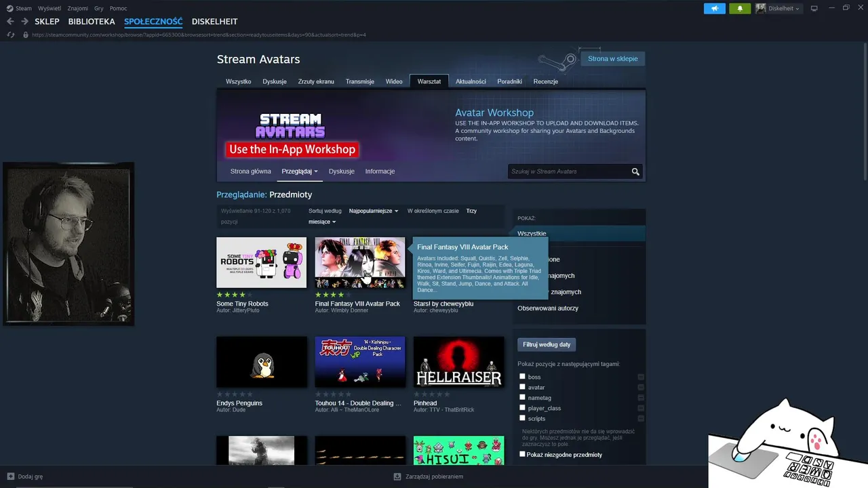Screen dimensions: 868x488
Task: Click the Diskelheit profile avatar picture
Action: click(761, 8)
